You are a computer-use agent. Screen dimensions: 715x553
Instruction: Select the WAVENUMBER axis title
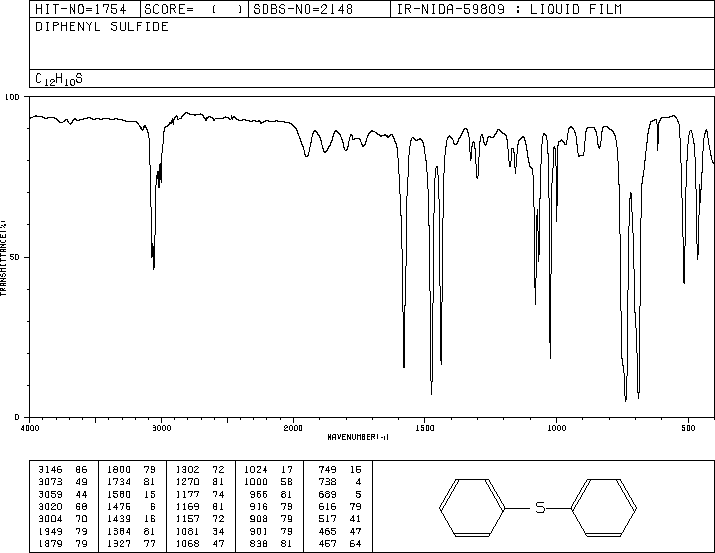(x=358, y=437)
